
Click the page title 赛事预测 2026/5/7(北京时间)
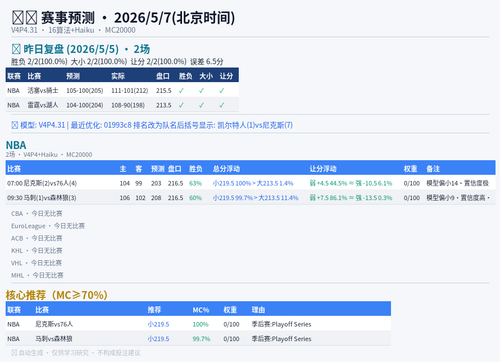coord(123,18)
